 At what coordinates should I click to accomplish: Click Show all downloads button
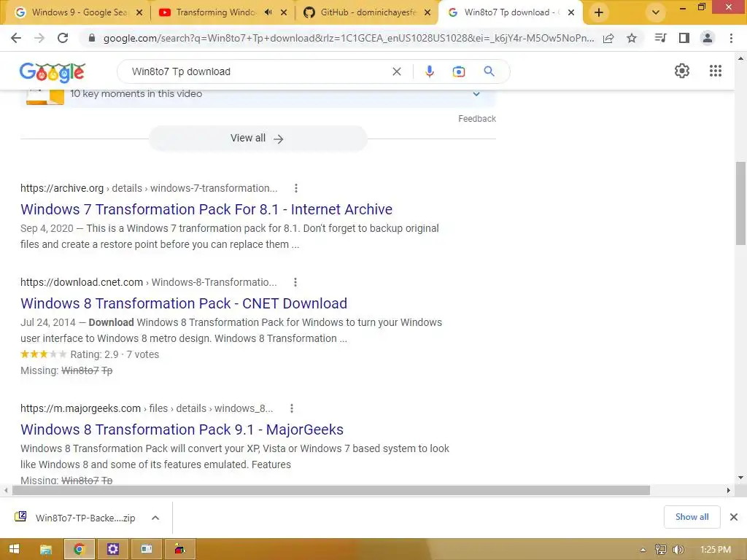pos(692,517)
